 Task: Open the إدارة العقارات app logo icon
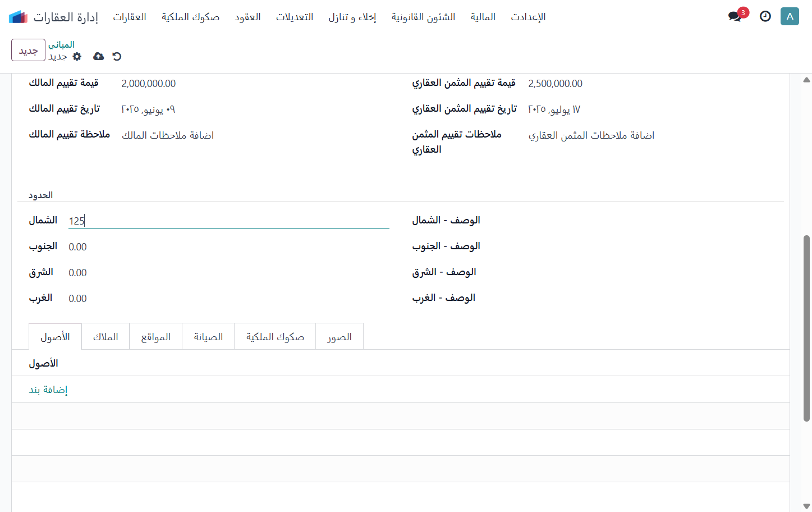pyautogui.click(x=19, y=17)
